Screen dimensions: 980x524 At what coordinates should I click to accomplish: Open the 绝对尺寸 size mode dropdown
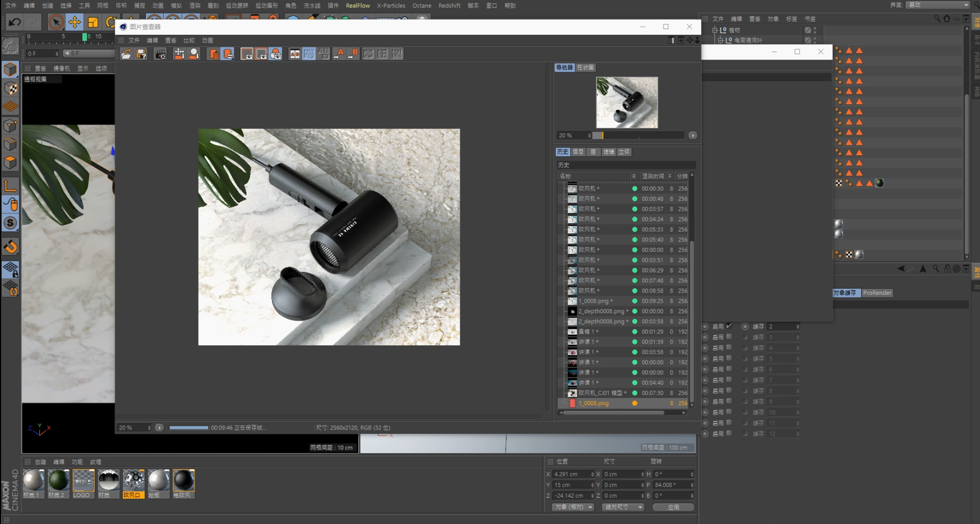pos(623,507)
